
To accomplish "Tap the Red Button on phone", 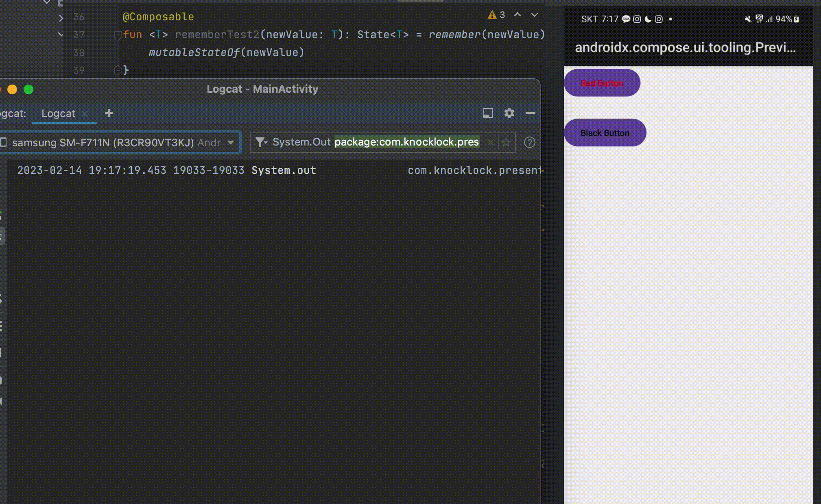I will pos(602,83).
